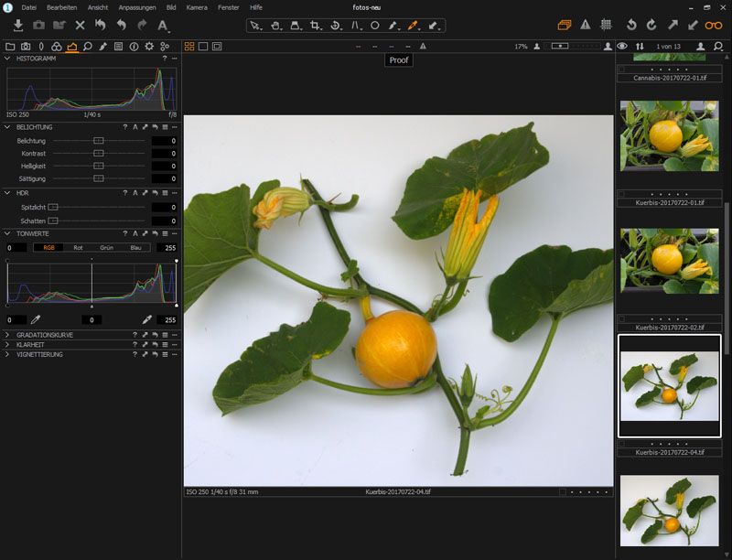
Task: Toggle the grid overlay icon
Action: pos(606,25)
